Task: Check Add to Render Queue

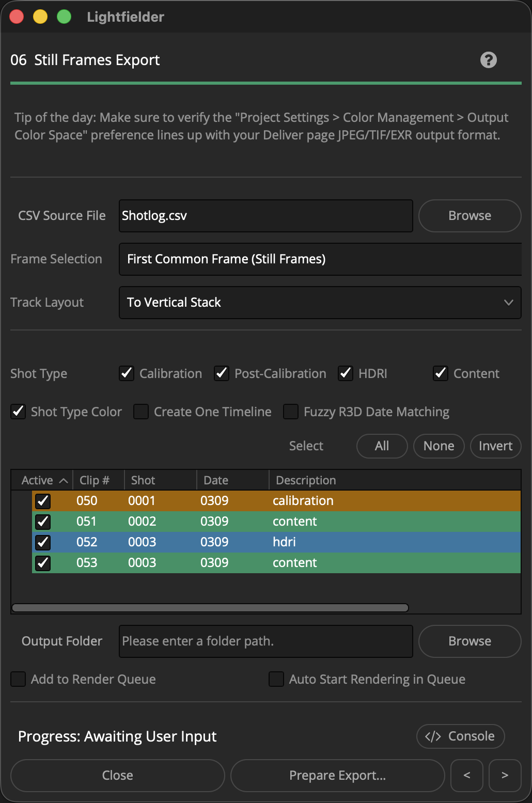Action: 18,679
